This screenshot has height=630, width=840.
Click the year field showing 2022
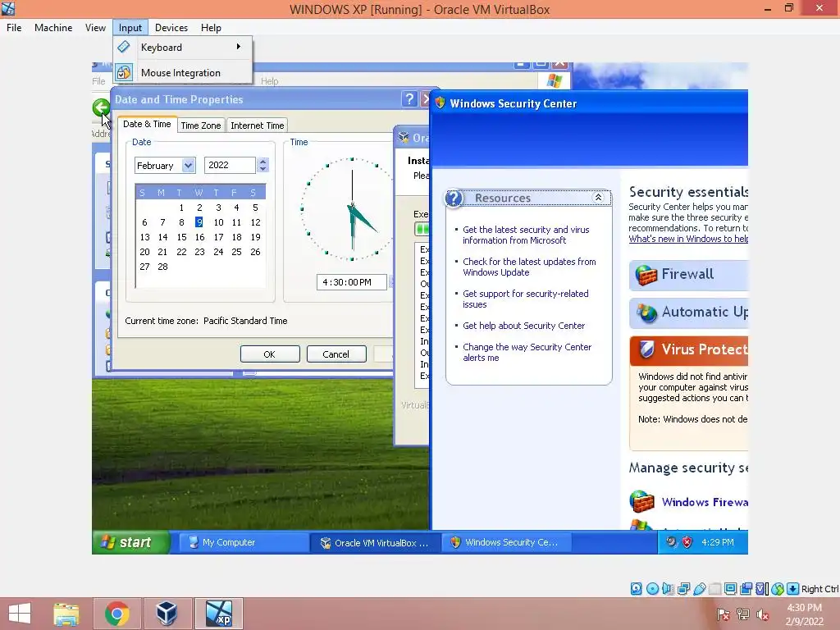pyautogui.click(x=230, y=165)
